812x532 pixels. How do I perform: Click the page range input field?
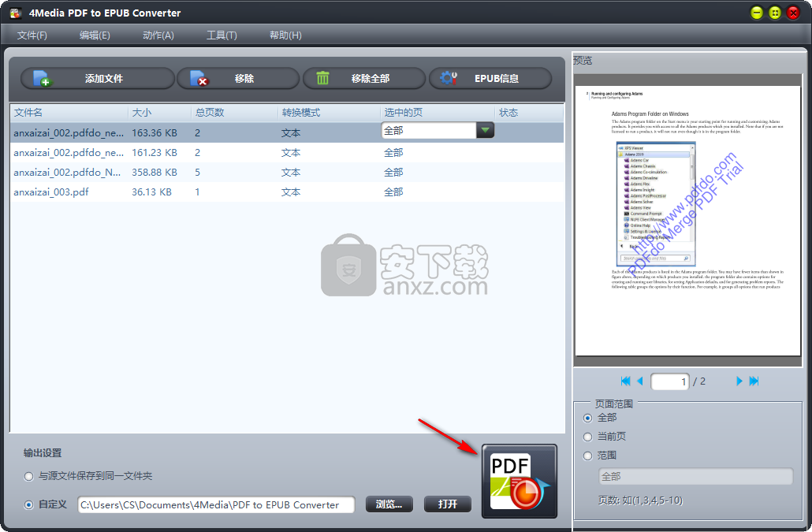(695, 476)
